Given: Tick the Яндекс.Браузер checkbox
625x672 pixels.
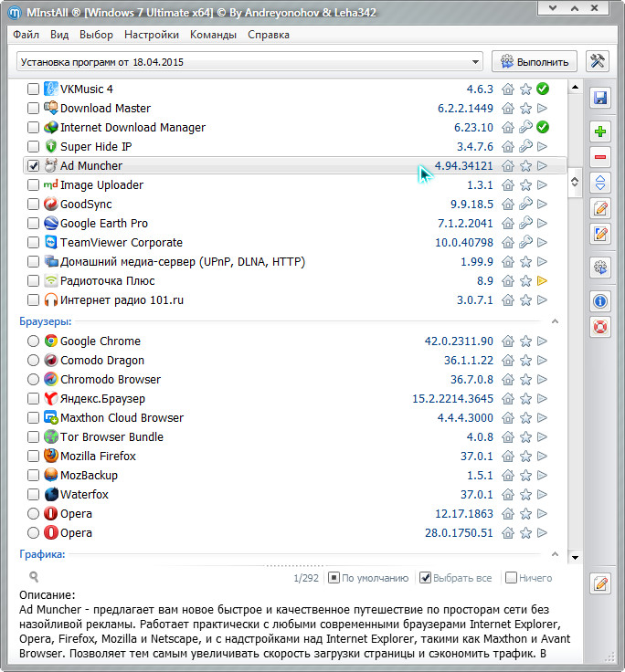Looking at the screenshot, I should (x=34, y=399).
